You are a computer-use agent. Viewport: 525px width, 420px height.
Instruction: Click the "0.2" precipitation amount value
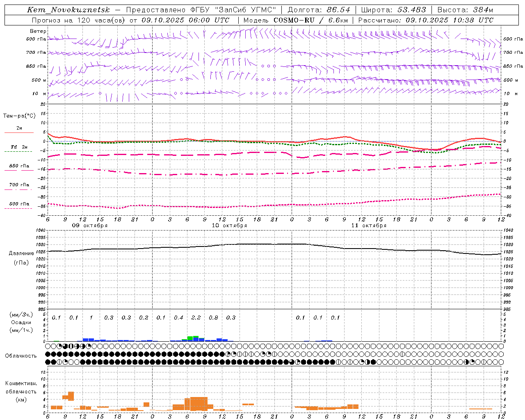[x=144, y=317]
